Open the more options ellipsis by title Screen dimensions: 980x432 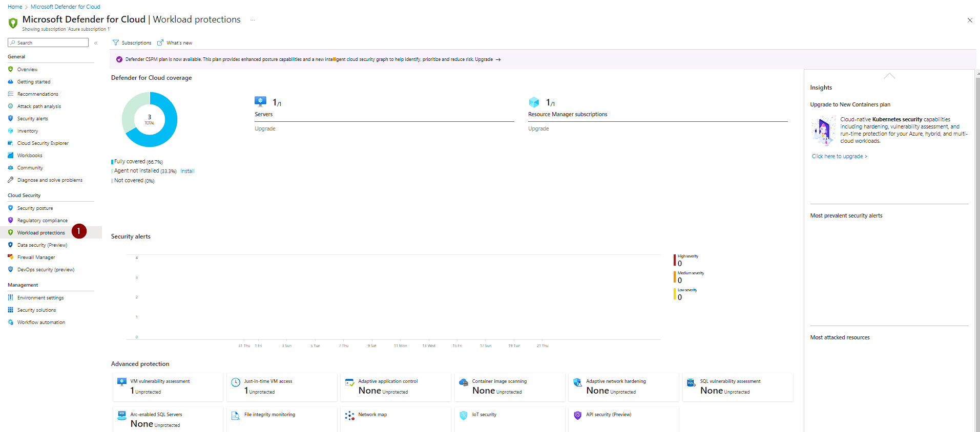pos(253,20)
